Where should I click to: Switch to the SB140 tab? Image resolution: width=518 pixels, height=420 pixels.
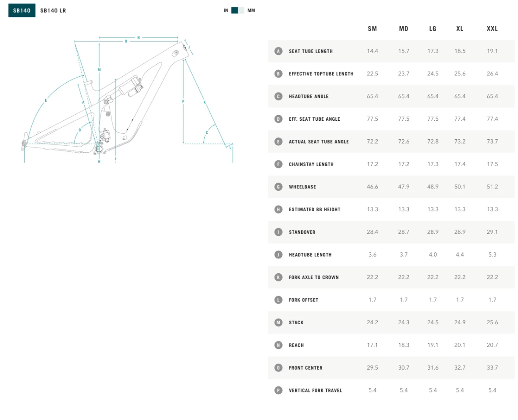click(22, 10)
